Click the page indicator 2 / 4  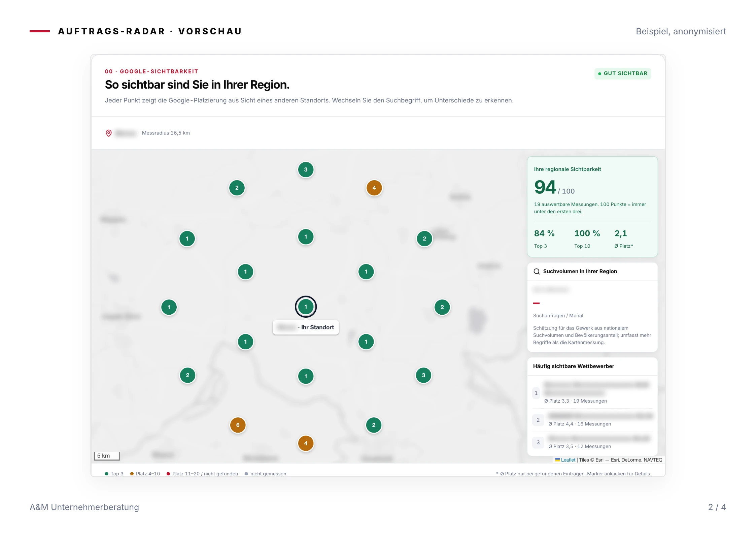(x=717, y=507)
